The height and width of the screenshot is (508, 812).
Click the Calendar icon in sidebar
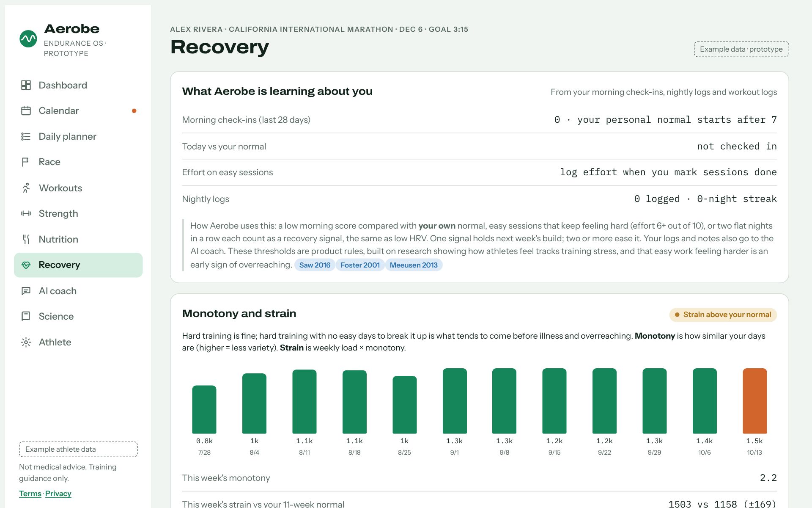click(x=26, y=110)
